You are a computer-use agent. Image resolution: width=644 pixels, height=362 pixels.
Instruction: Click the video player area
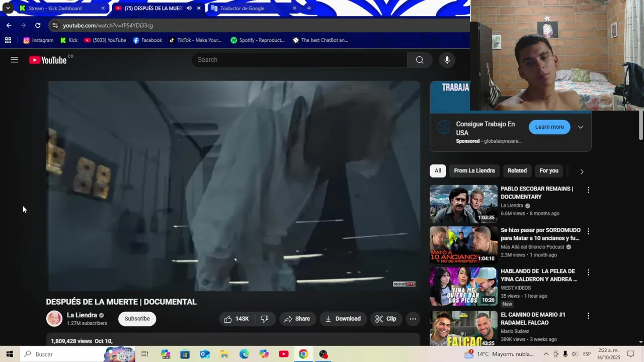(x=234, y=186)
